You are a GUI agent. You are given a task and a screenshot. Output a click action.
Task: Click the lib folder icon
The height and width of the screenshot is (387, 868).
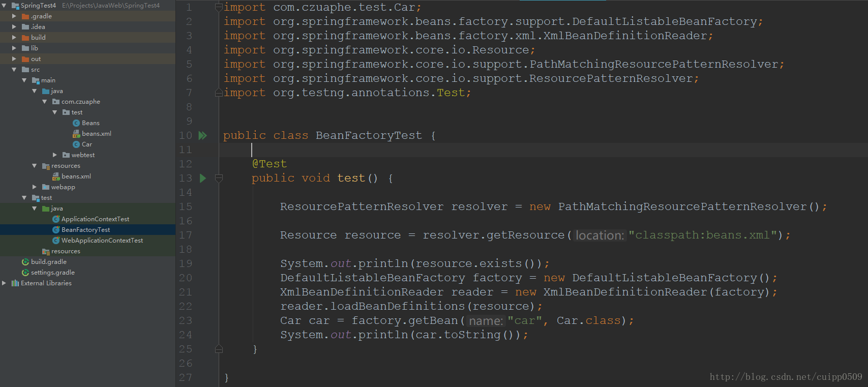click(25, 48)
